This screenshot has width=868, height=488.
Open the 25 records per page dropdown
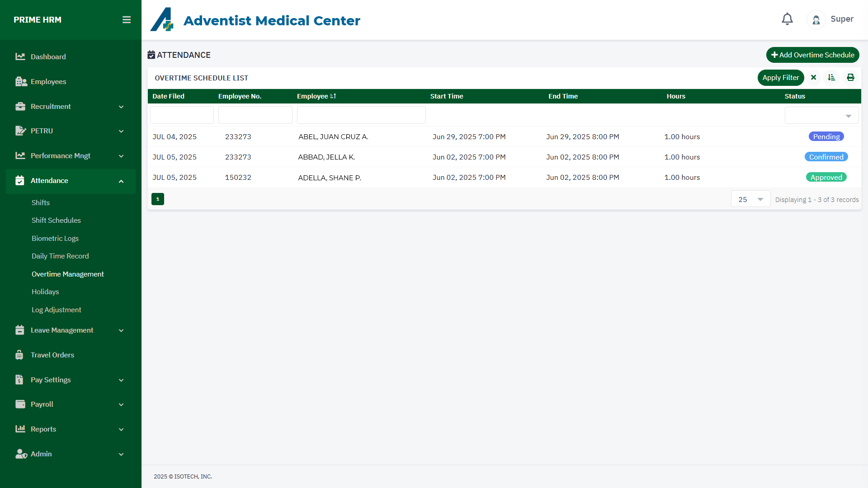pos(750,199)
